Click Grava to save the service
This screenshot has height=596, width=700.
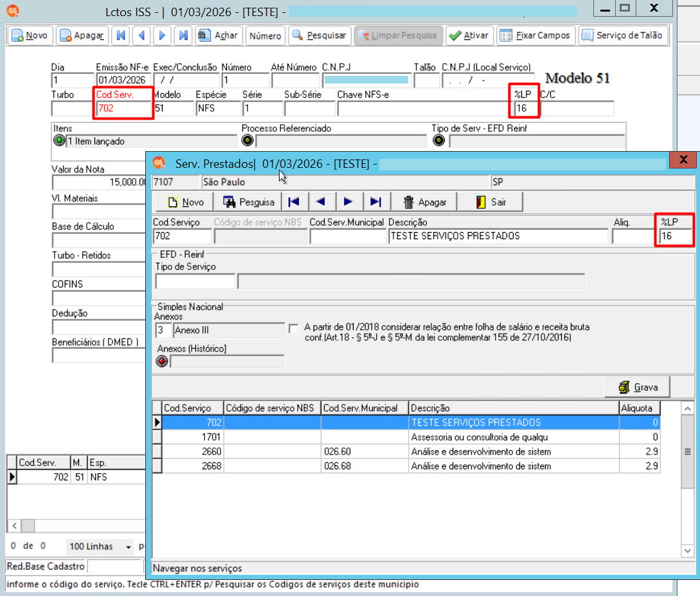coord(638,387)
